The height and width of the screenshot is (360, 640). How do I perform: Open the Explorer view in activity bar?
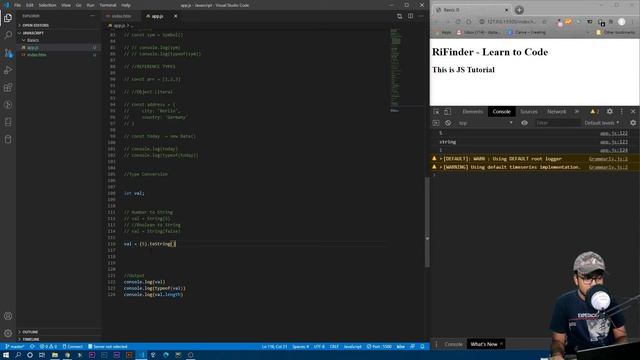pos(8,18)
